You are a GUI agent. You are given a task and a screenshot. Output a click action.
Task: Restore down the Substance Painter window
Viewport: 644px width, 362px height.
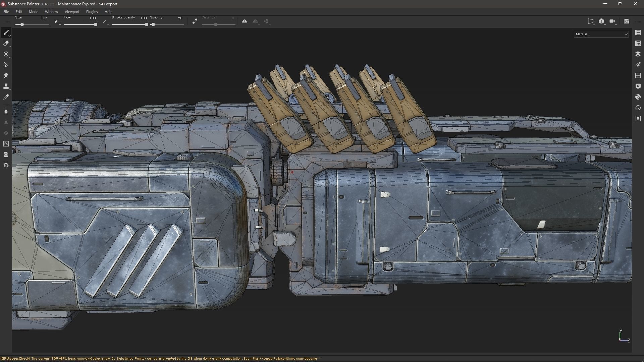coord(620,4)
